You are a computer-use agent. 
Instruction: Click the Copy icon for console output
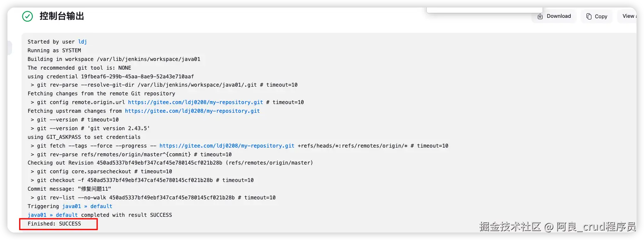tap(589, 17)
